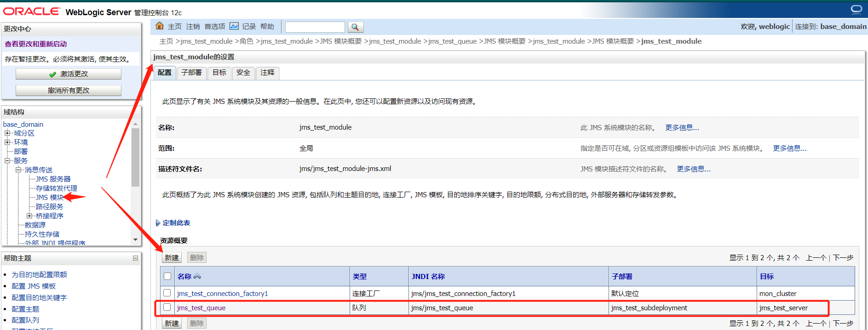Open 查看更改和重新启动 link
Screen dimensions: 868x330
pos(36,44)
